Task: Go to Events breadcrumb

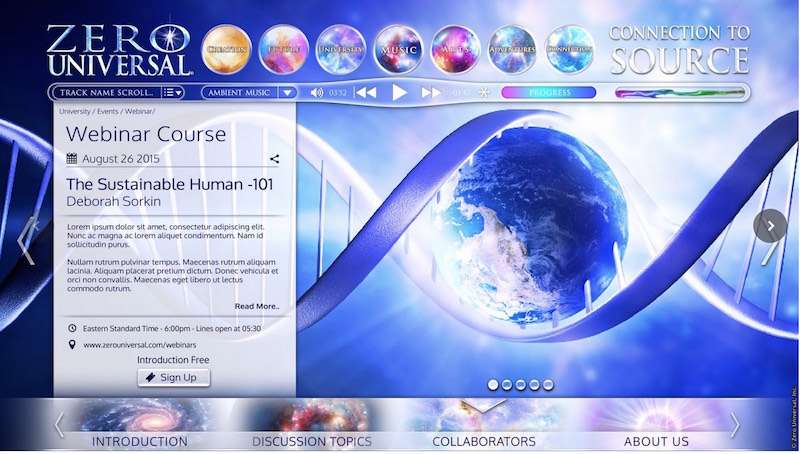Action: point(108,111)
